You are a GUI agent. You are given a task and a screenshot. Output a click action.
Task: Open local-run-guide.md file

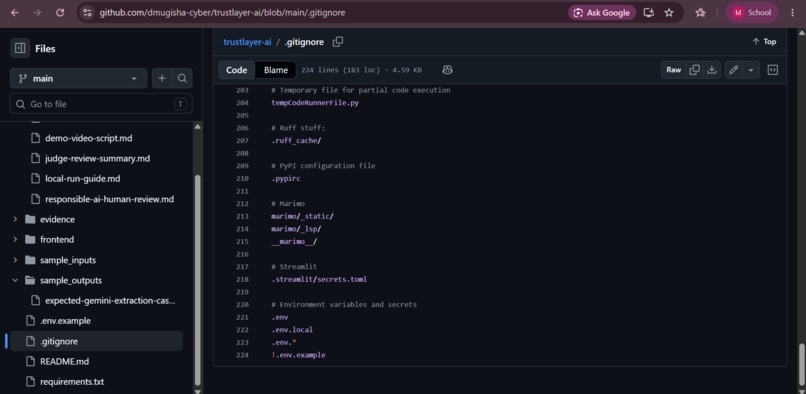click(x=82, y=178)
